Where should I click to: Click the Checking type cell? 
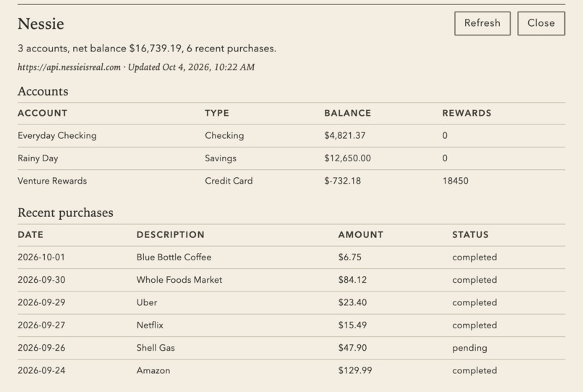224,136
